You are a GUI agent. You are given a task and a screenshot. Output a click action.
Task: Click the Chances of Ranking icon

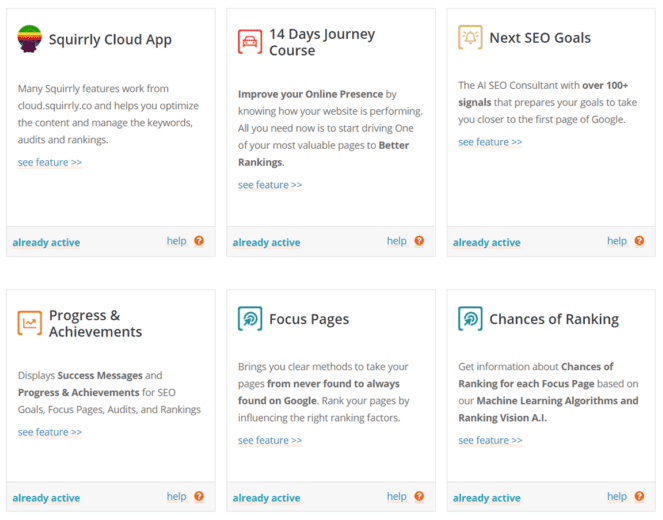click(x=470, y=319)
